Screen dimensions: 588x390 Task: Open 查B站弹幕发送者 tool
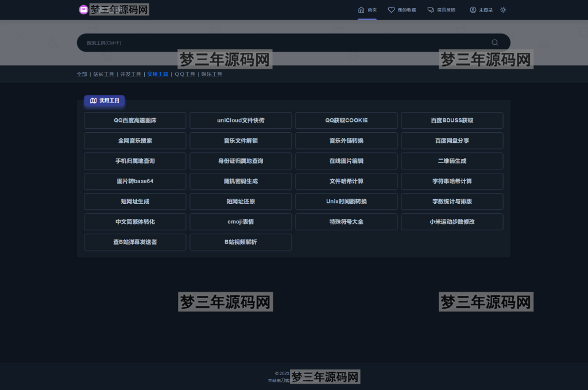tap(135, 242)
